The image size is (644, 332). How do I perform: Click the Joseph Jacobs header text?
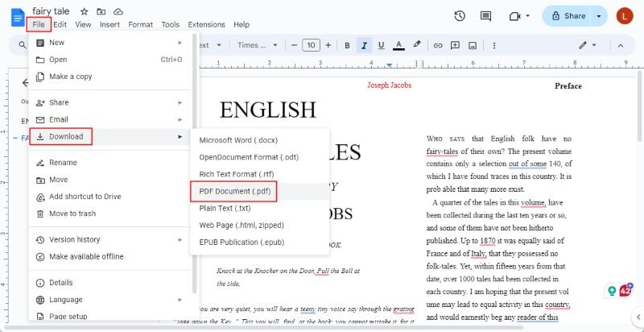click(389, 85)
